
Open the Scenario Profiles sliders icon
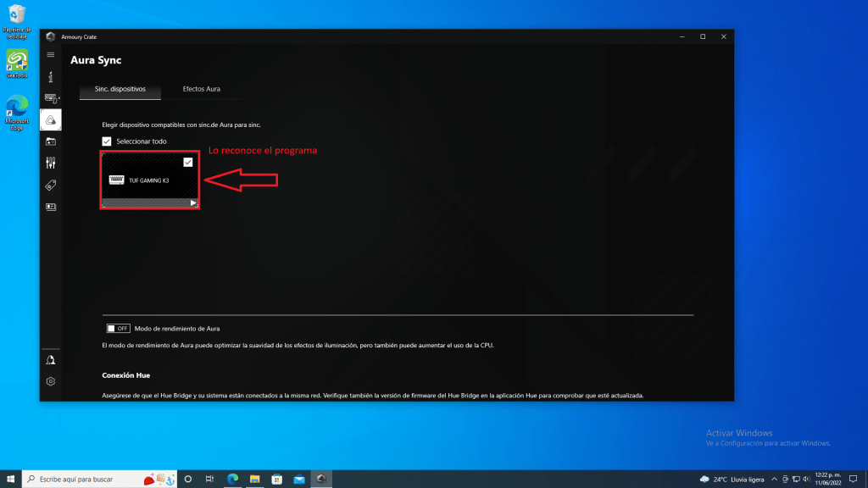pos(50,163)
